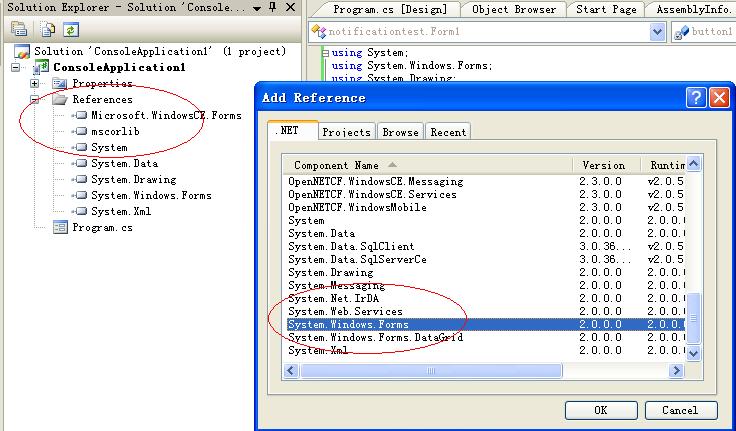
Task: Click the System.Windows.Forms reference icon in tree
Action: tap(80, 195)
